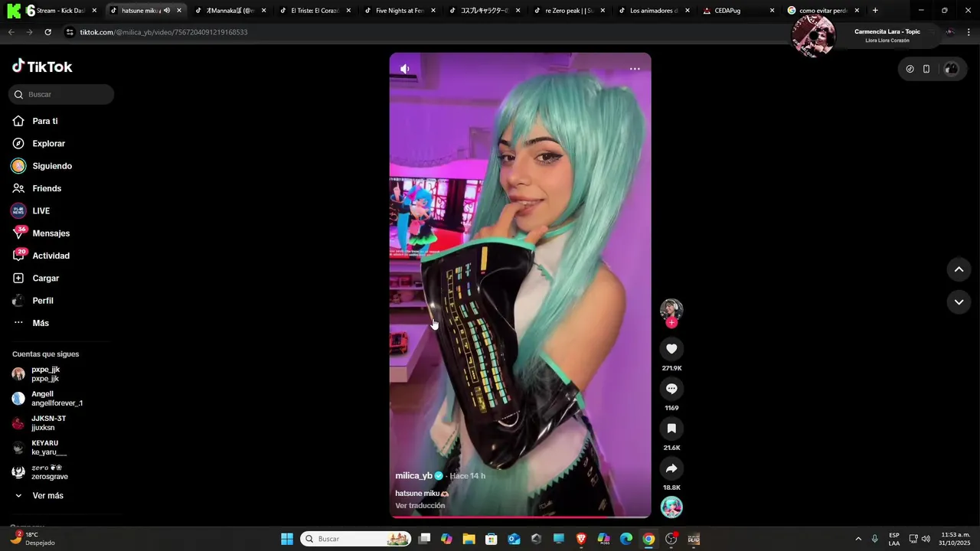The width and height of the screenshot is (980, 551).
Task: Open creator avatar beside the video
Action: pyautogui.click(x=671, y=309)
